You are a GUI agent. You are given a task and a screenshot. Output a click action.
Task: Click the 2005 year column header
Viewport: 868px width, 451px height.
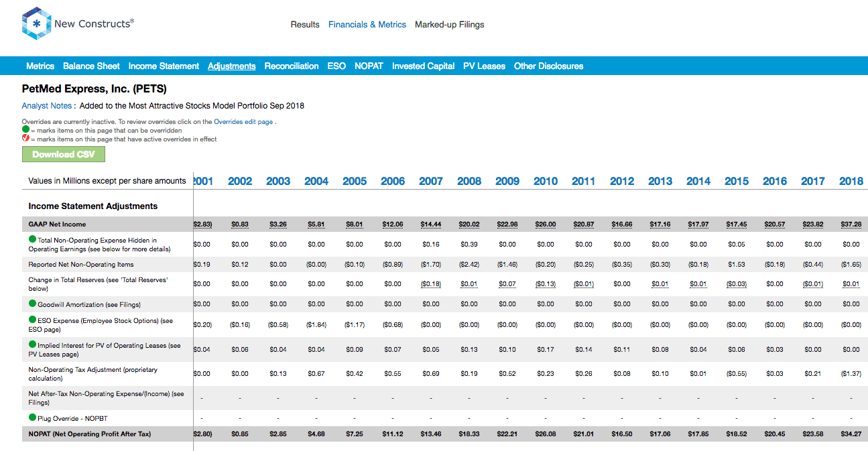point(355,181)
